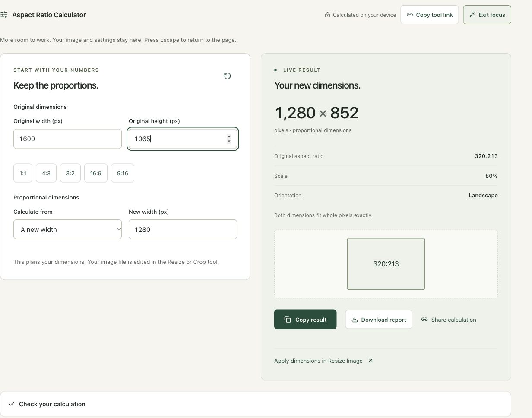Download the calculation report
The width and height of the screenshot is (532, 418).
(379, 320)
